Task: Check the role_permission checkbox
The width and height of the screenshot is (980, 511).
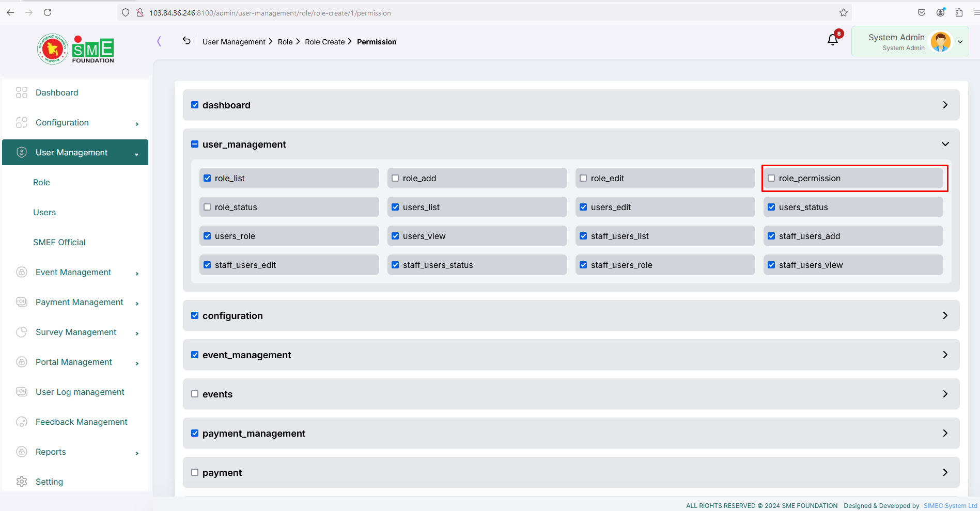Action: (x=771, y=178)
